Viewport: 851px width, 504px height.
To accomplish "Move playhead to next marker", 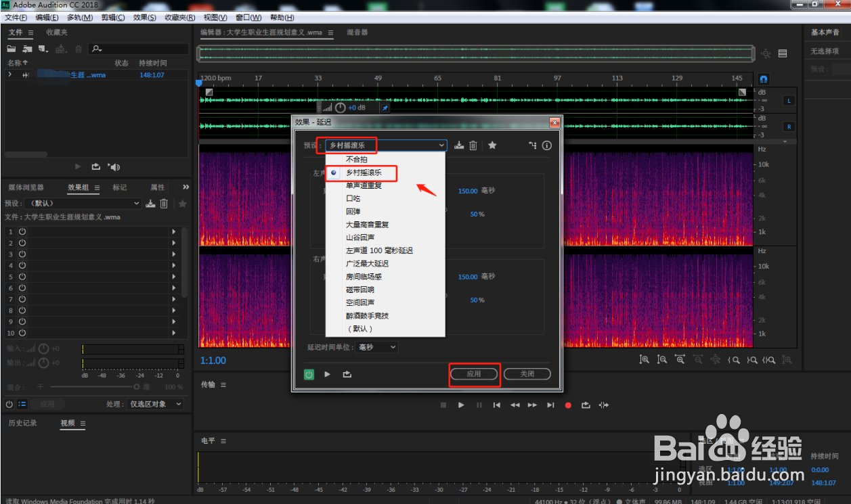I will click(x=550, y=405).
